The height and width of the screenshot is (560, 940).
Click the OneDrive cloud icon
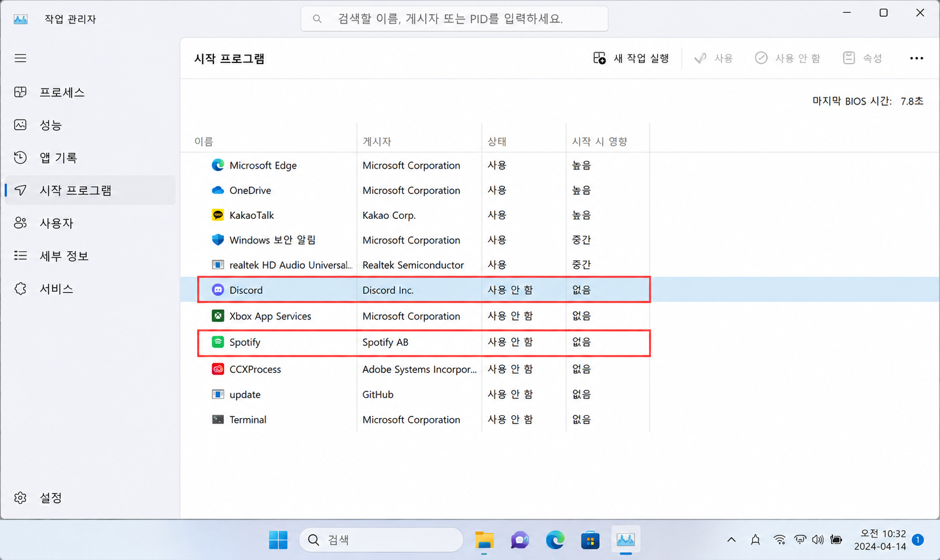click(x=218, y=190)
